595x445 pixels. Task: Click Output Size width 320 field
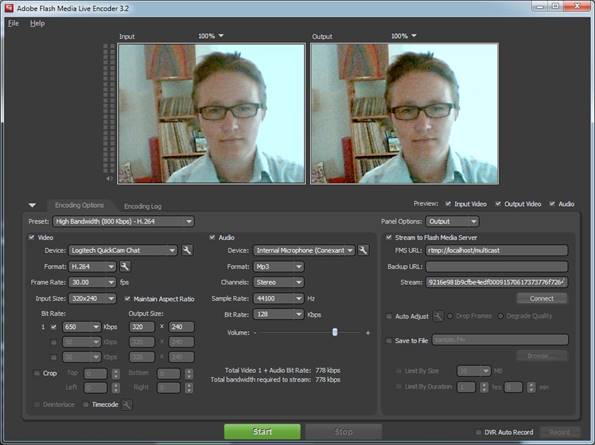tap(142, 327)
